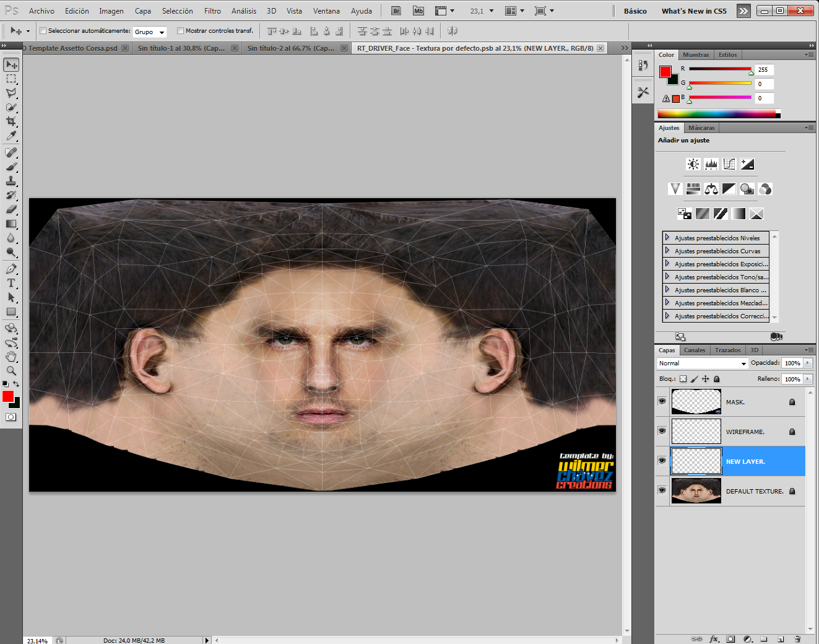The width and height of the screenshot is (819, 644).
Task: Enable Seleccionar automáticamente checkbox
Action: click(x=43, y=30)
